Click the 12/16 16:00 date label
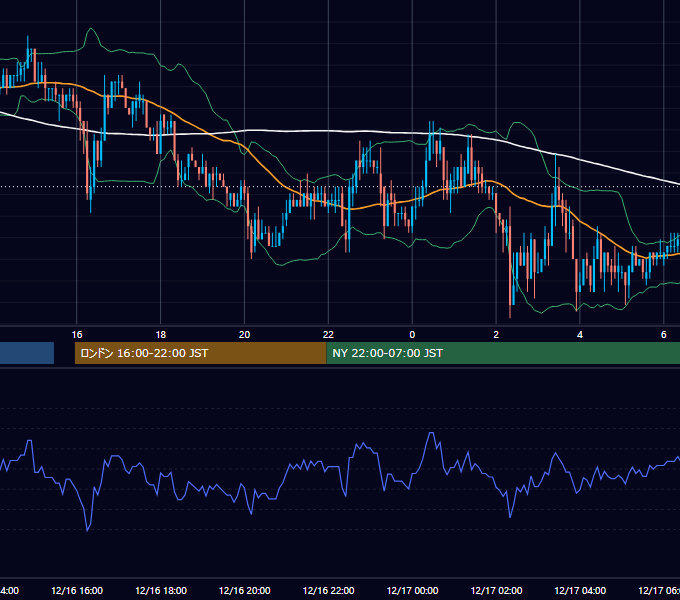This screenshot has width=680, height=600. (x=77, y=590)
